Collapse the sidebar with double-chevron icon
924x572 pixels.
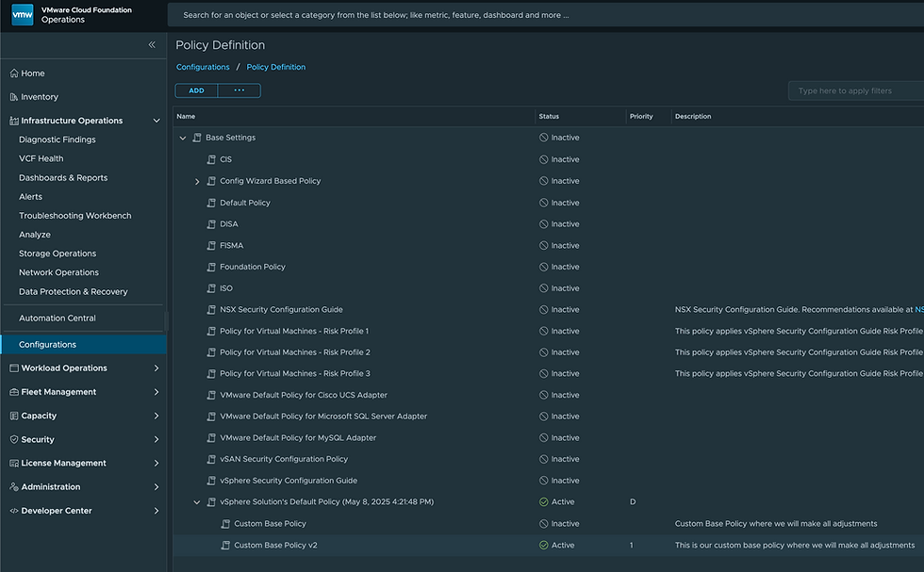click(152, 45)
